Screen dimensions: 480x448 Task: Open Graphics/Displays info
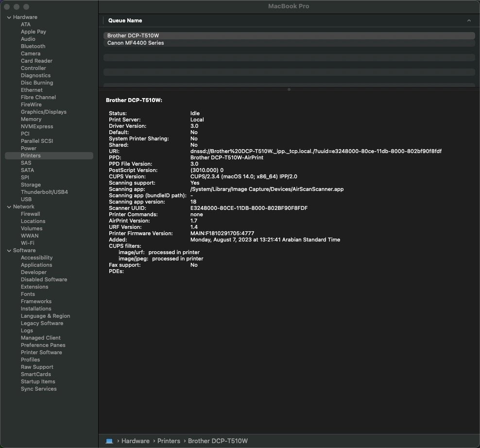43,112
